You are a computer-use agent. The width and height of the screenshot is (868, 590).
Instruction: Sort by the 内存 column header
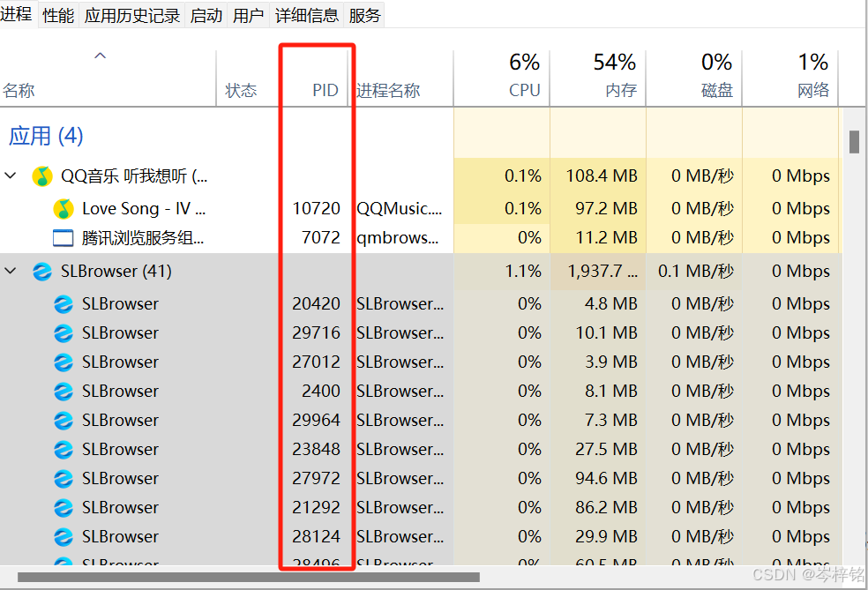[x=598, y=78]
